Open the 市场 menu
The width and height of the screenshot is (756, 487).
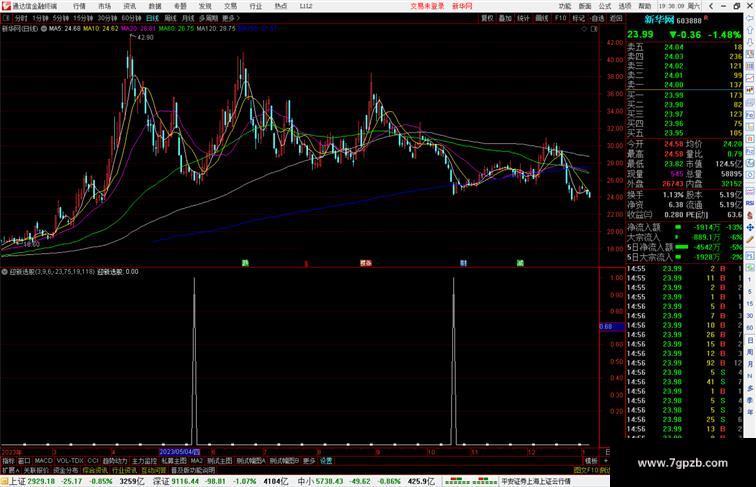(104, 6)
